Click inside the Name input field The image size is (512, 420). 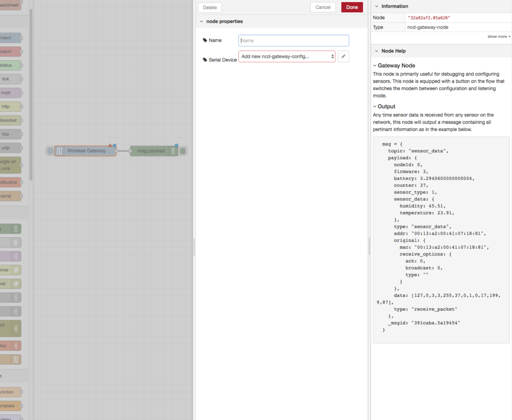coord(293,40)
